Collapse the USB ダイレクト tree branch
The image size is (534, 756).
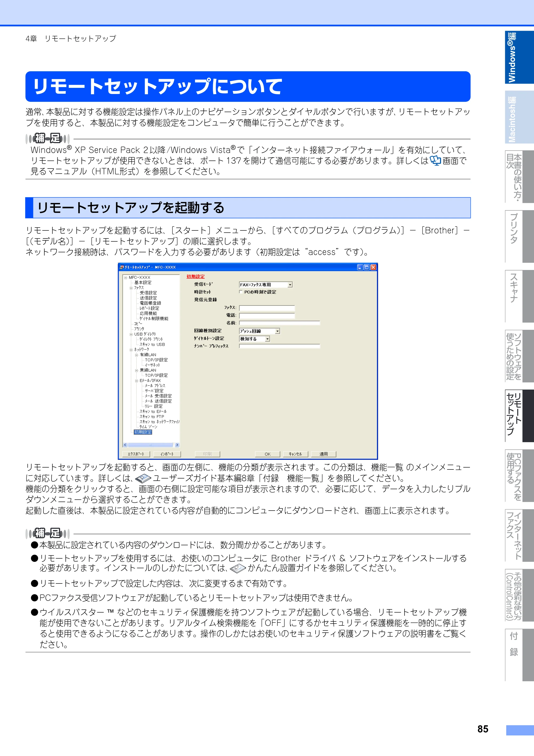point(131,334)
